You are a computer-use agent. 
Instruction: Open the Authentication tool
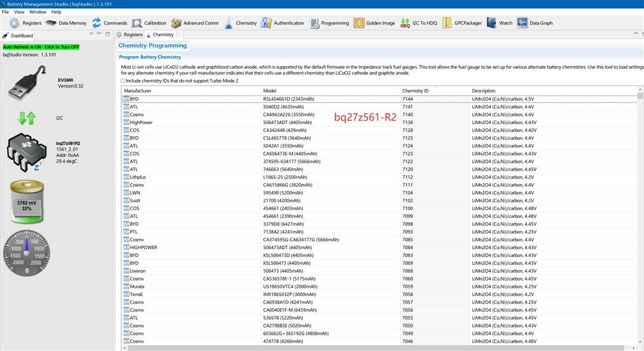coord(283,23)
